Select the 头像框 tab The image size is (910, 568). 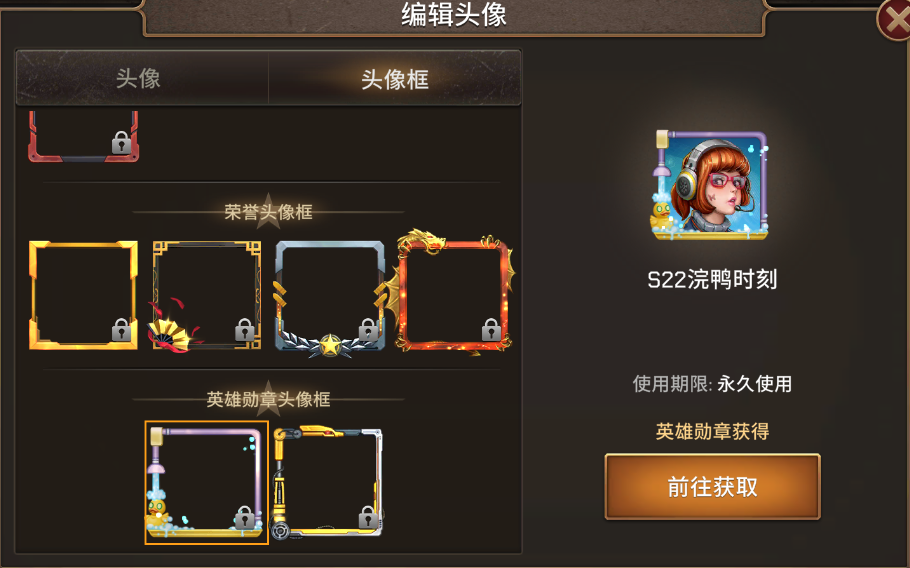click(x=395, y=78)
